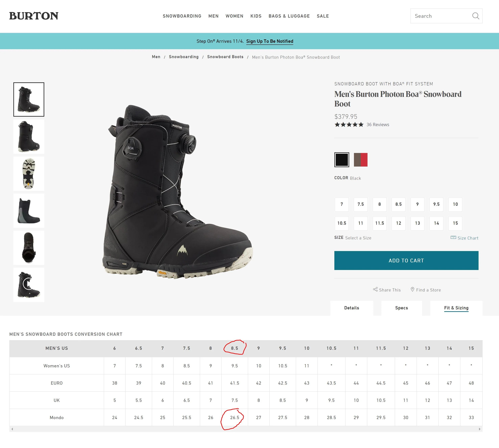View the first selected boot thumbnail

[29, 99]
